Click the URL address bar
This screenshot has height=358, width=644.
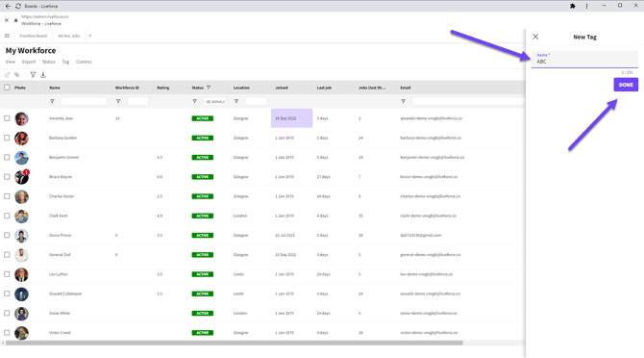pyautogui.click(x=45, y=17)
